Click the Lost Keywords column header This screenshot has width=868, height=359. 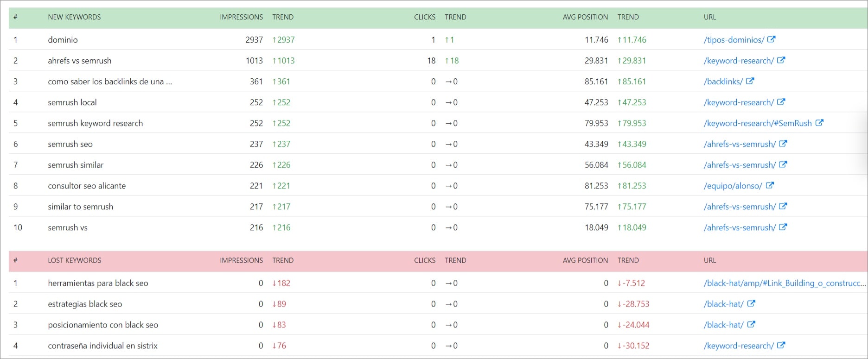tap(74, 260)
